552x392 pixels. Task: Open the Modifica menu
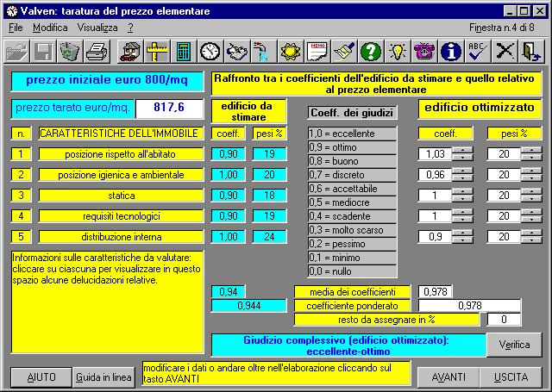tap(49, 28)
